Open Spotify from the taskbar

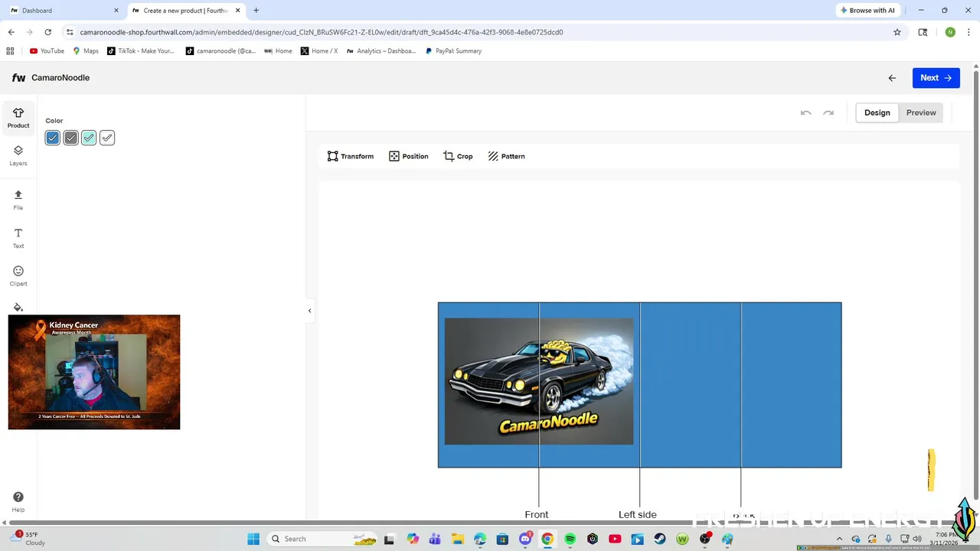pos(570,539)
